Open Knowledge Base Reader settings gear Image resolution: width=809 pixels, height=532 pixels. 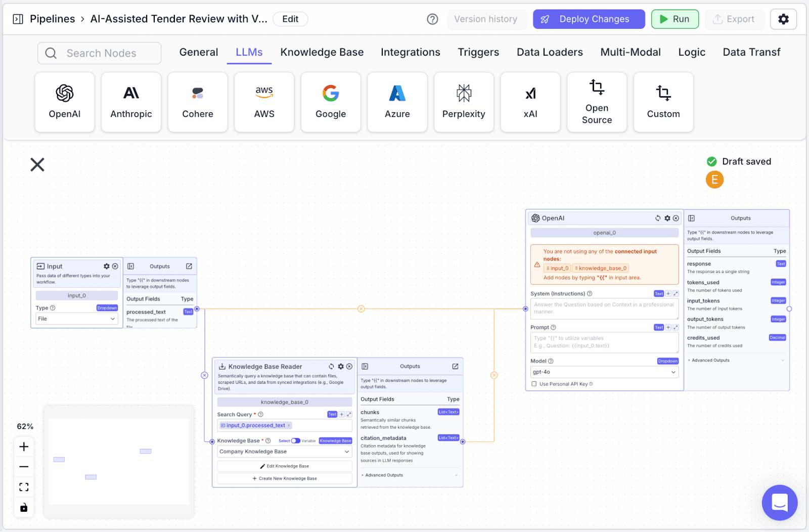tap(341, 366)
